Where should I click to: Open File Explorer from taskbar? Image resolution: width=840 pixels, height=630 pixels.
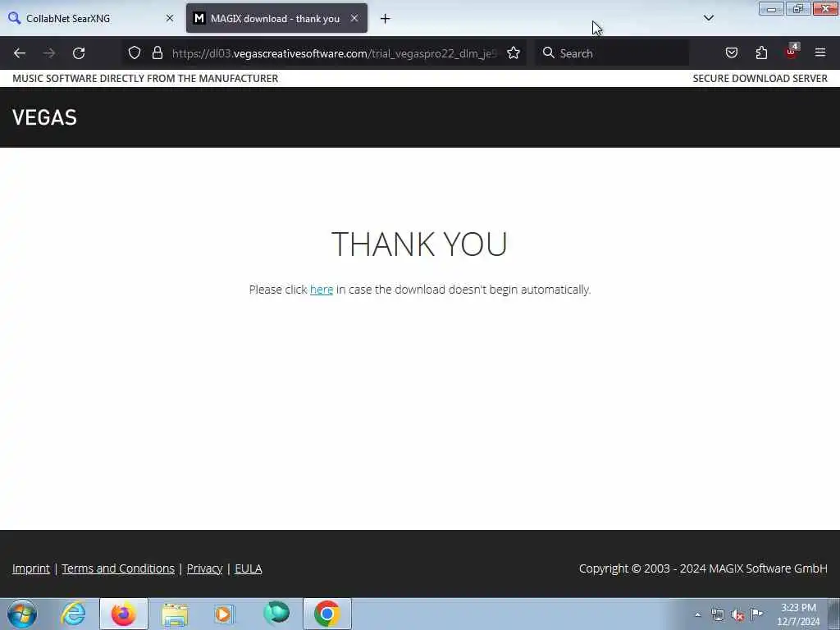click(x=176, y=614)
